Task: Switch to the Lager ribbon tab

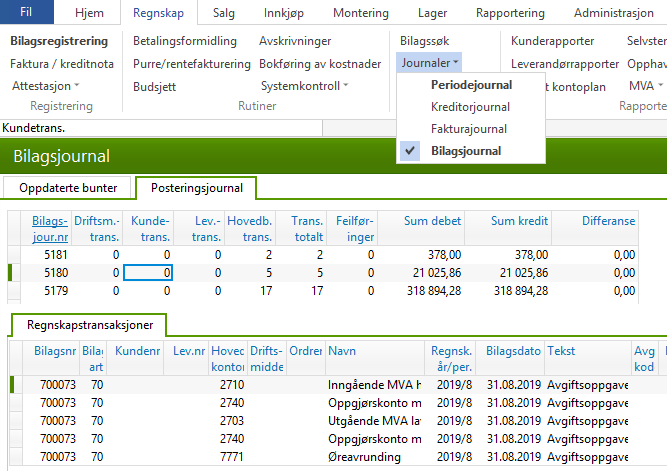Action: pyautogui.click(x=432, y=13)
